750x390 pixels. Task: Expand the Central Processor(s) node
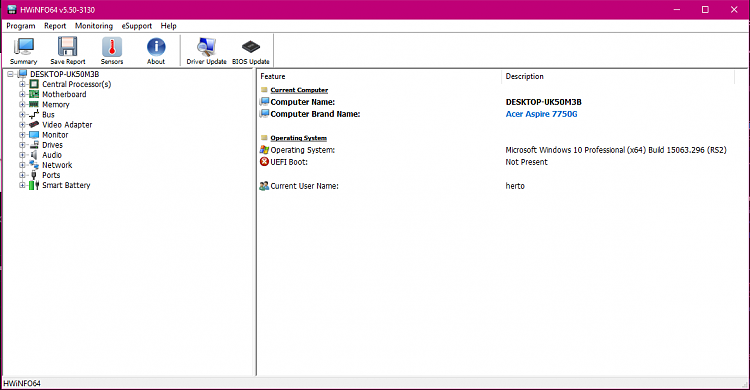[22, 84]
